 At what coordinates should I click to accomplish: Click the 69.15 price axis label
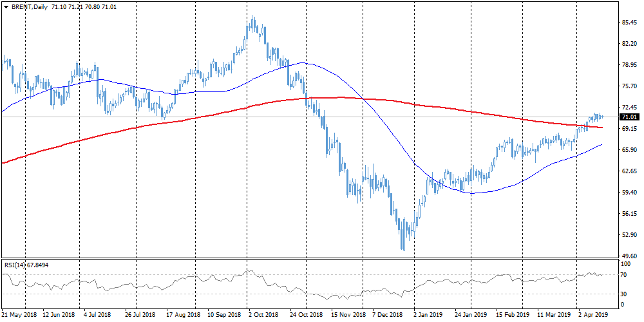pyautogui.click(x=629, y=129)
